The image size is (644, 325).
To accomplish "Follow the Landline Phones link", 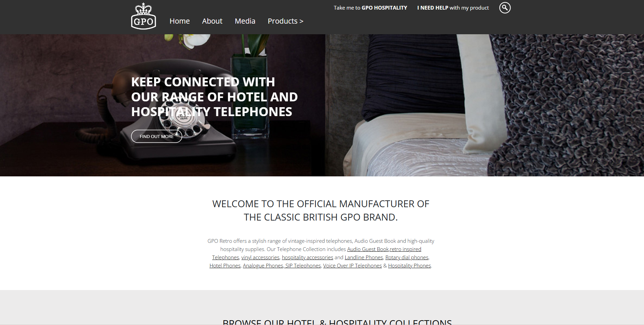I will (x=364, y=258).
